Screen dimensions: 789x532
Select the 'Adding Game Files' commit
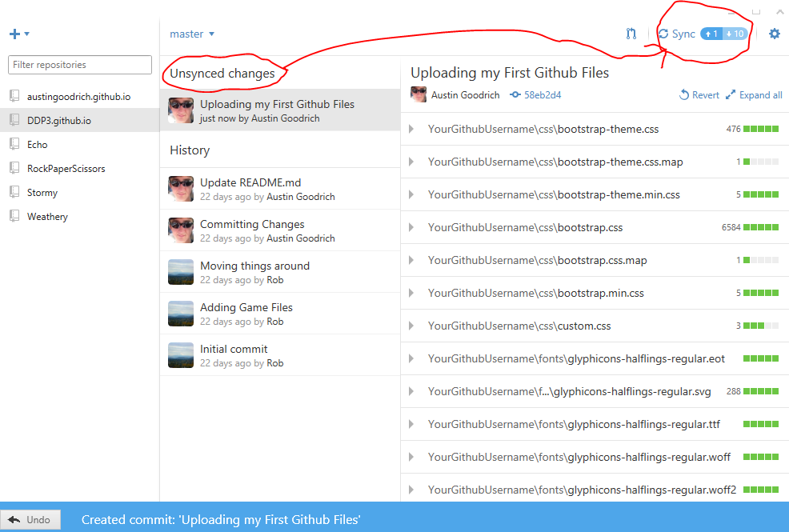246,307
